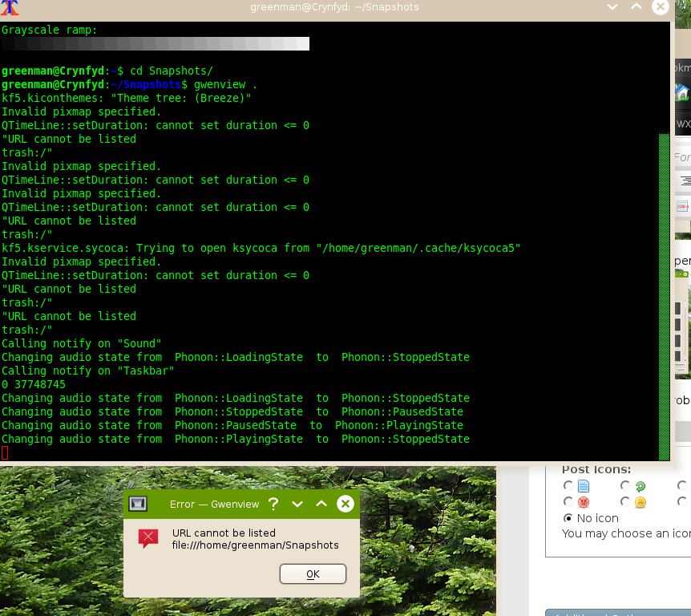Click OK in the Gwenview error dialog
The image size is (691, 616).
click(x=313, y=574)
